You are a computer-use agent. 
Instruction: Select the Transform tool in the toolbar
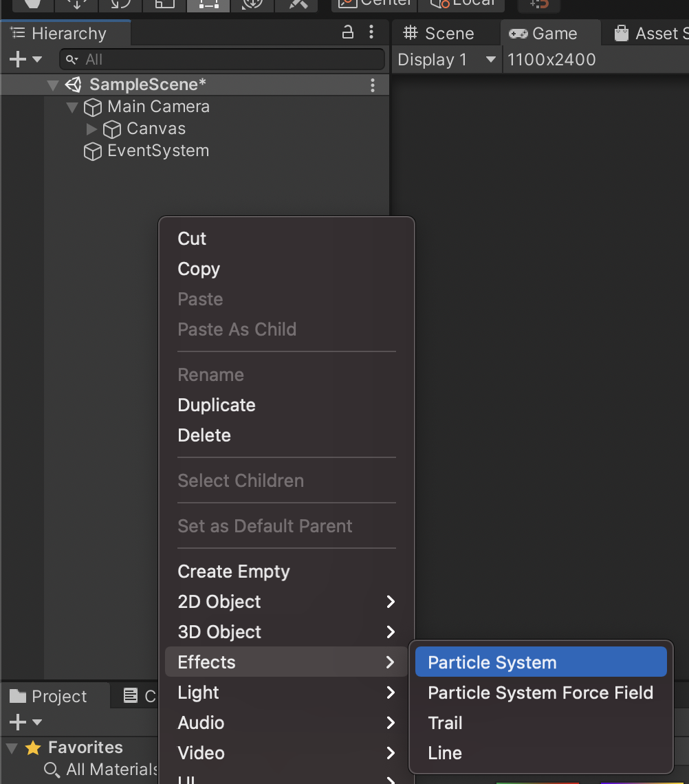pos(252,3)
